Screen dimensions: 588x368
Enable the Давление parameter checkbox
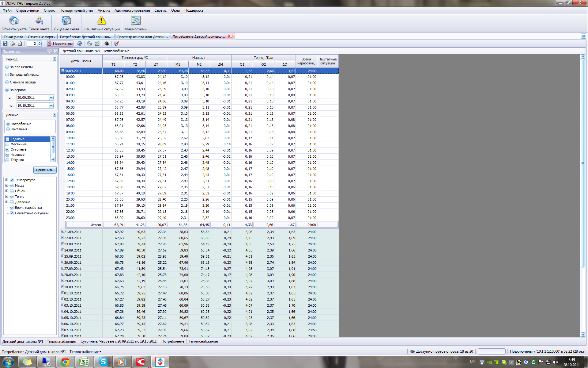click(12, 202)
